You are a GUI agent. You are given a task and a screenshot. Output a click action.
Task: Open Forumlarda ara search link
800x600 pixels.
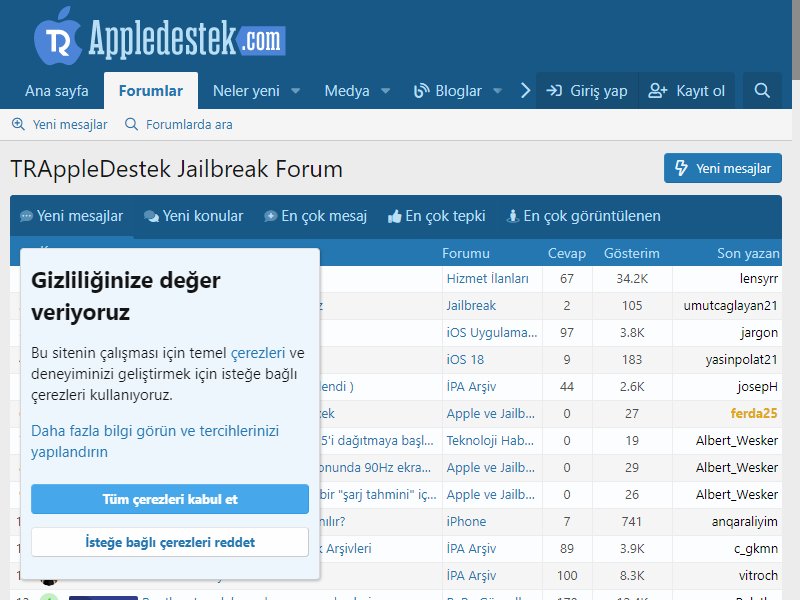click(x=179, y=124)
